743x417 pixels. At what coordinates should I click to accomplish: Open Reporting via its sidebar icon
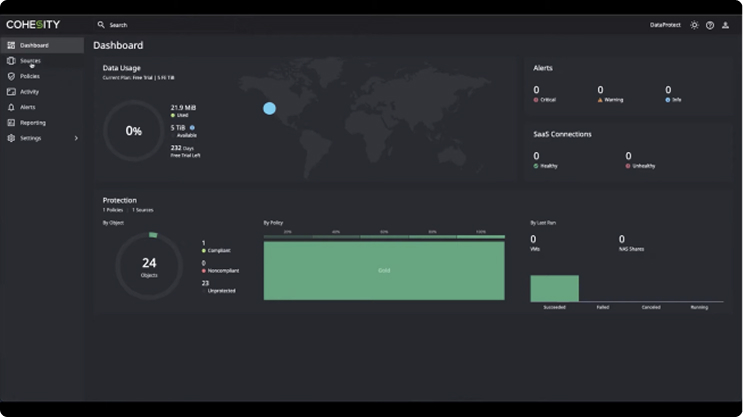[11, 123]
